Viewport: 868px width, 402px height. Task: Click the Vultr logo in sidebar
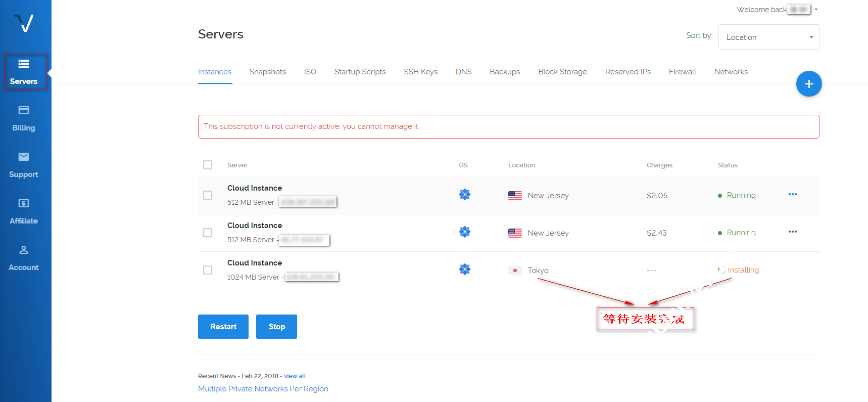coord(24,23)
